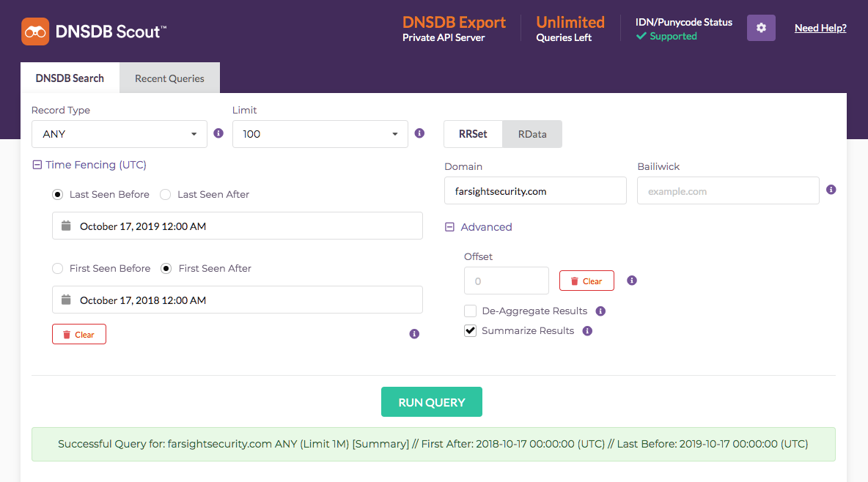868x482 pixels.
Task: Open the Limit dropdown
Action: [320, 134]
